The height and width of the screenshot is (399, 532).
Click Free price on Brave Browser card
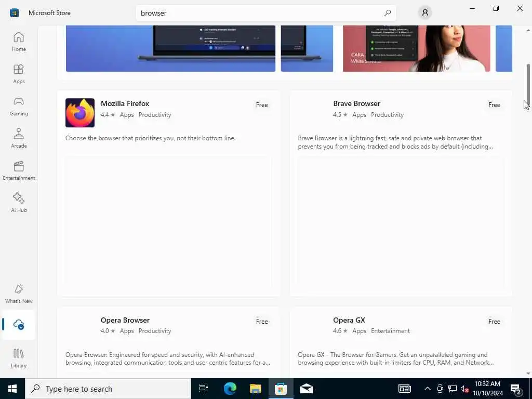point(495,105)
